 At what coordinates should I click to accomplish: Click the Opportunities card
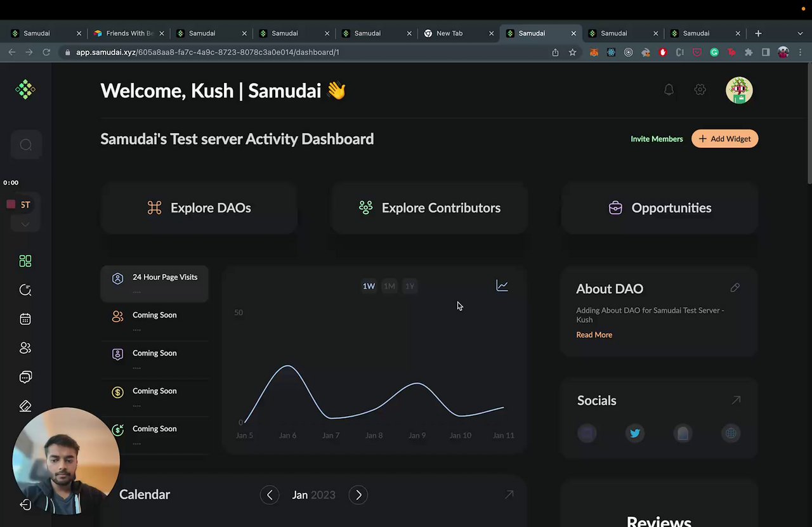[x=660, y=208]
